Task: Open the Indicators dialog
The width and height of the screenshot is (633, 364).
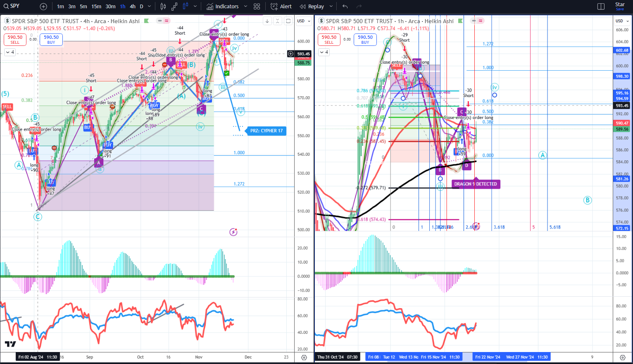Action: pos(223,7)
